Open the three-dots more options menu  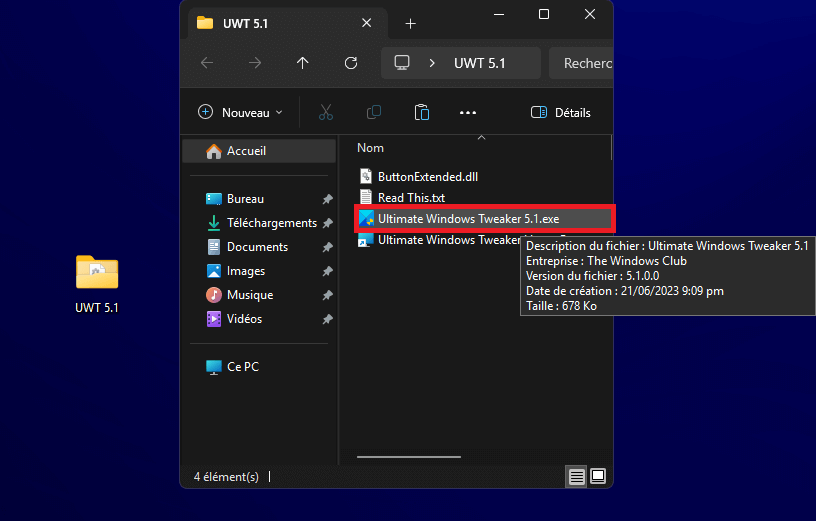468,112
